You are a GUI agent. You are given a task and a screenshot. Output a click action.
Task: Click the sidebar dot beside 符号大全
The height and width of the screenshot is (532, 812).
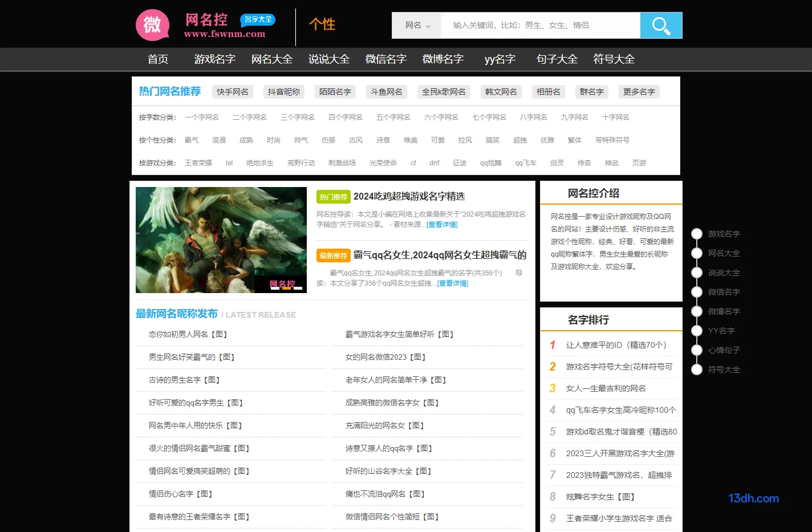[697, 369]
